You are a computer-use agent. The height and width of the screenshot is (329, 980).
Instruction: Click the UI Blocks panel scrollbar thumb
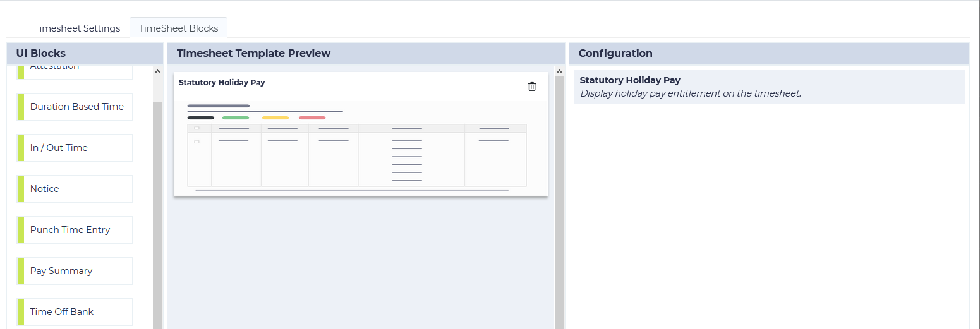pos(157,215)
